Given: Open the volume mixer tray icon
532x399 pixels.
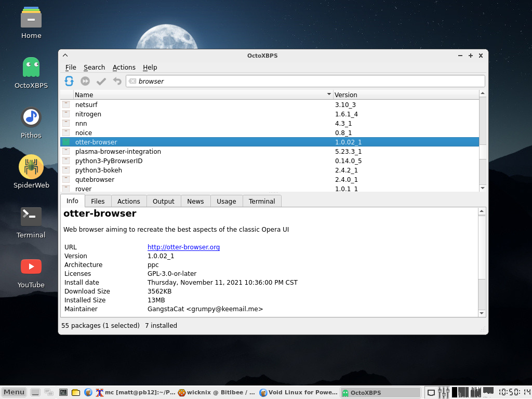Looking at the screenshot, I should pos(444,393).
